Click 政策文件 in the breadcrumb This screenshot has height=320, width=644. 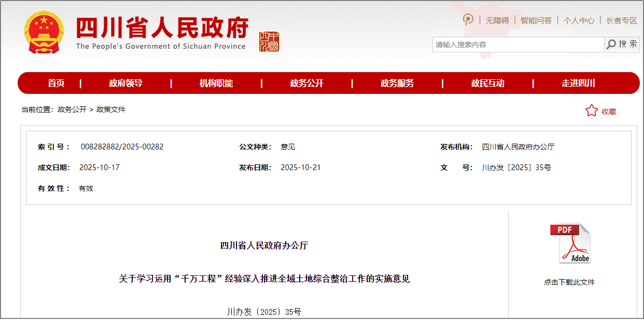point(111,109)
